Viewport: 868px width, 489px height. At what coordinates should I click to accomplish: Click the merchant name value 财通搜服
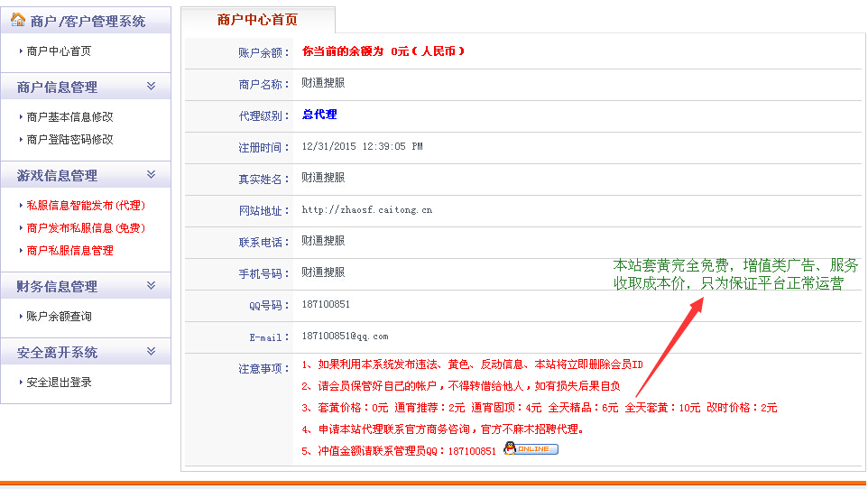coord(323,83)
